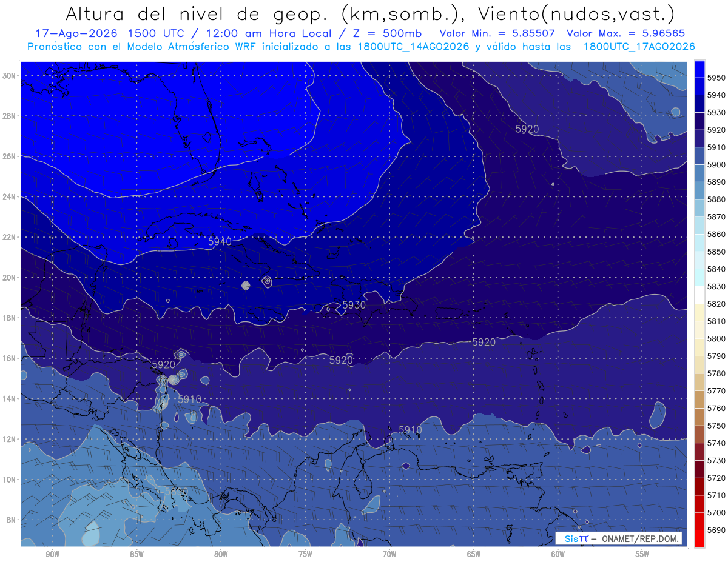Click colorbar label 5810

tap(716, 321)
